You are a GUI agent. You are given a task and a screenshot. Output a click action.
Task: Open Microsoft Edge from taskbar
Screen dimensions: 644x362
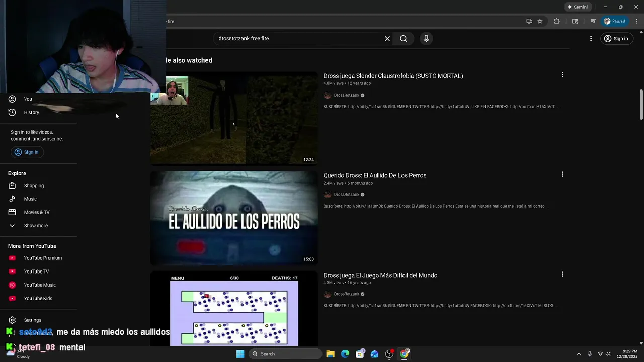pyautogui.click(x=345, y=354)
